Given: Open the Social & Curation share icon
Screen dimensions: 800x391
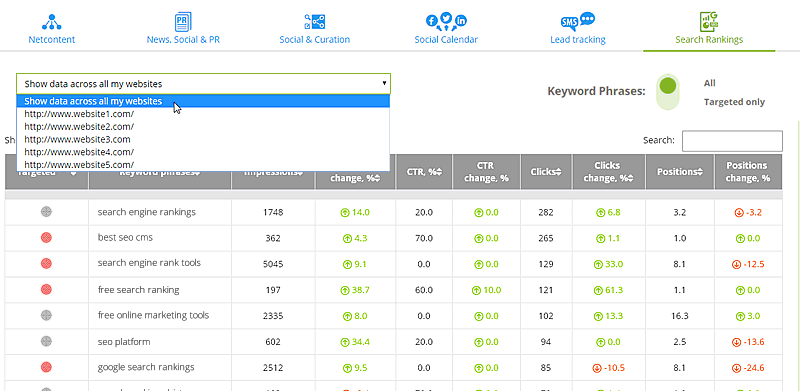Looking at the screenshot, I should pos(315,22).
